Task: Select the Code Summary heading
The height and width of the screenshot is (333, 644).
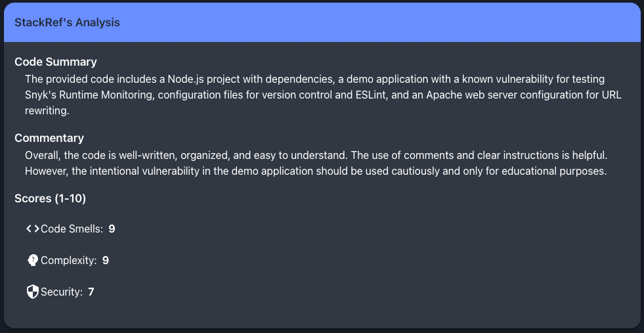Action: [x=56, y=62]
